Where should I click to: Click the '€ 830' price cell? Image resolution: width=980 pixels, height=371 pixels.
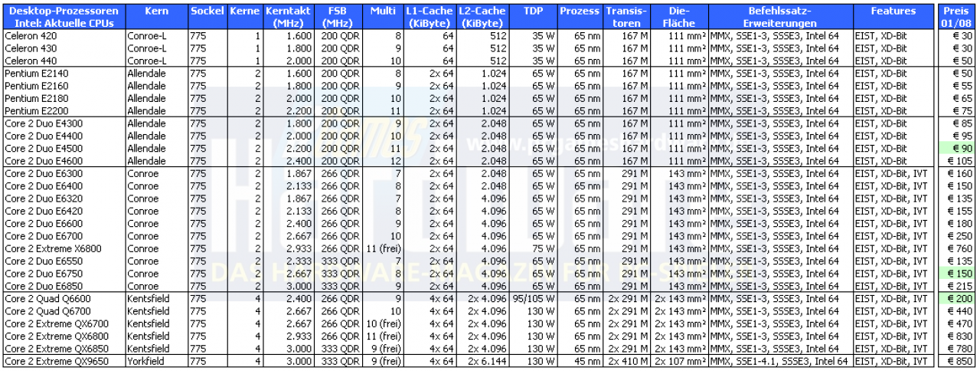click(x=957, y=336)
